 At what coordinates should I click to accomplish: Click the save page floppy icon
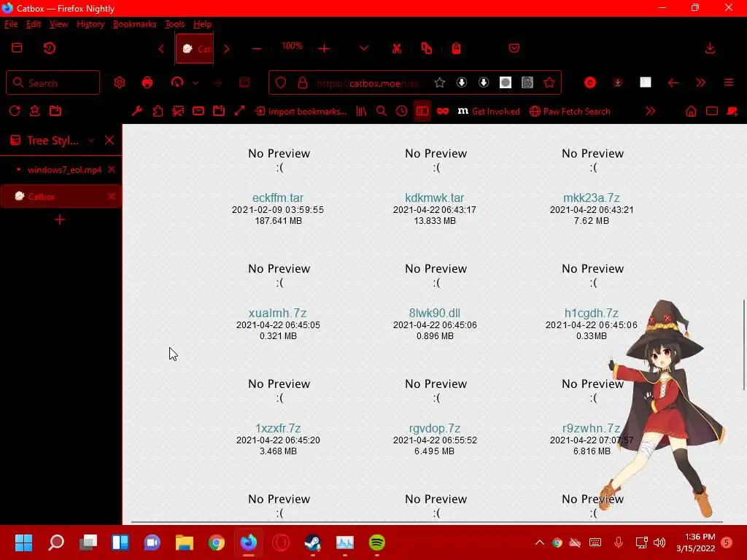coord(244,82)
